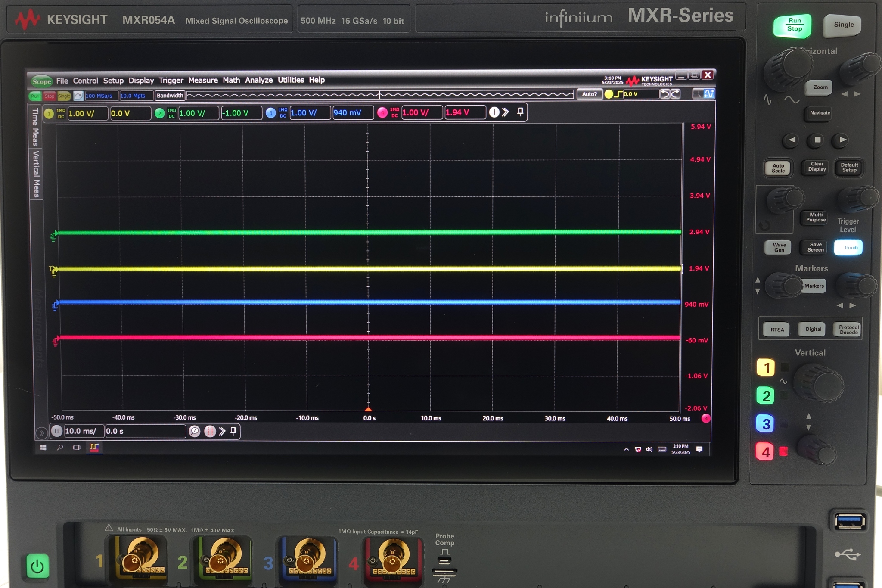Click the 10.0 Mpts memory depth field
Screen dimensions: 882x588
(136, 96)
